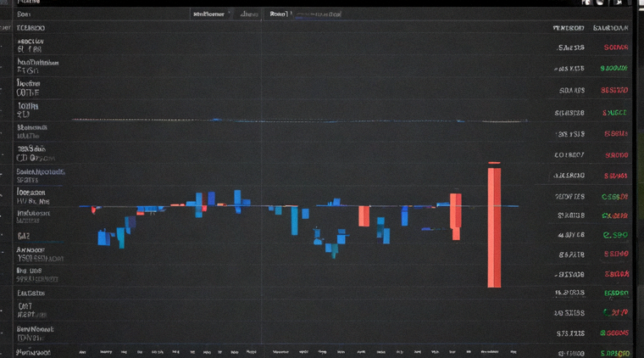This screenshot has width=644, height=358.
Task: Select the second faded tab in top bar
Action: coord(249,14)
